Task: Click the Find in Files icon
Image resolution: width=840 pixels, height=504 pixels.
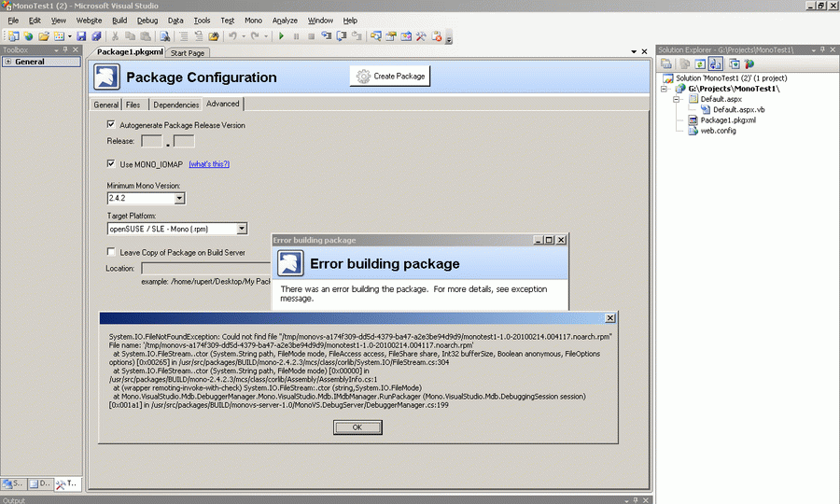Action: pyautogui.click(x=165, y=36)
